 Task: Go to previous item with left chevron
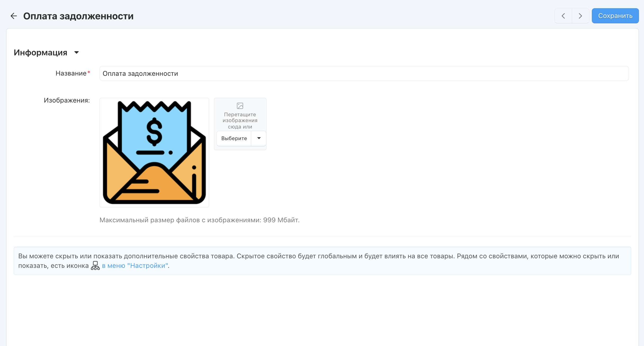pyautogui.click(x=563, y=16)
